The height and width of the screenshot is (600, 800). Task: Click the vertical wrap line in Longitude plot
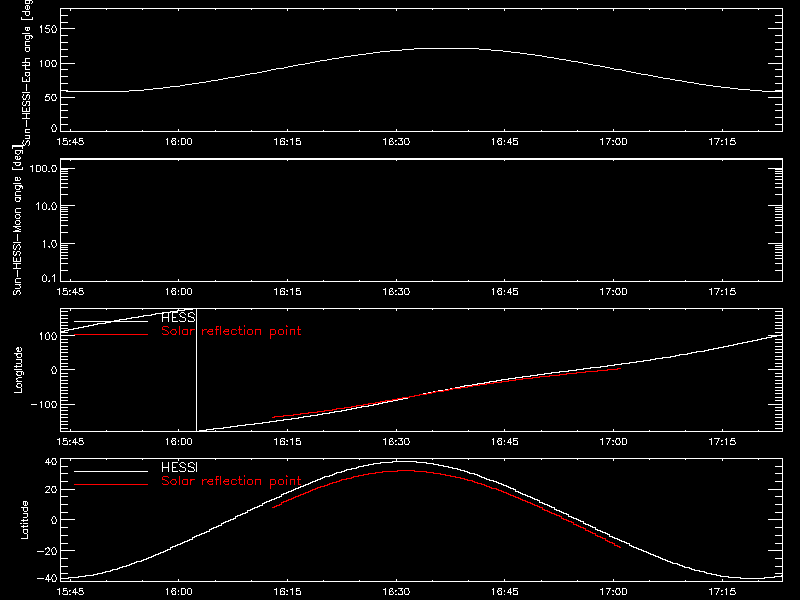click(196, 370)
